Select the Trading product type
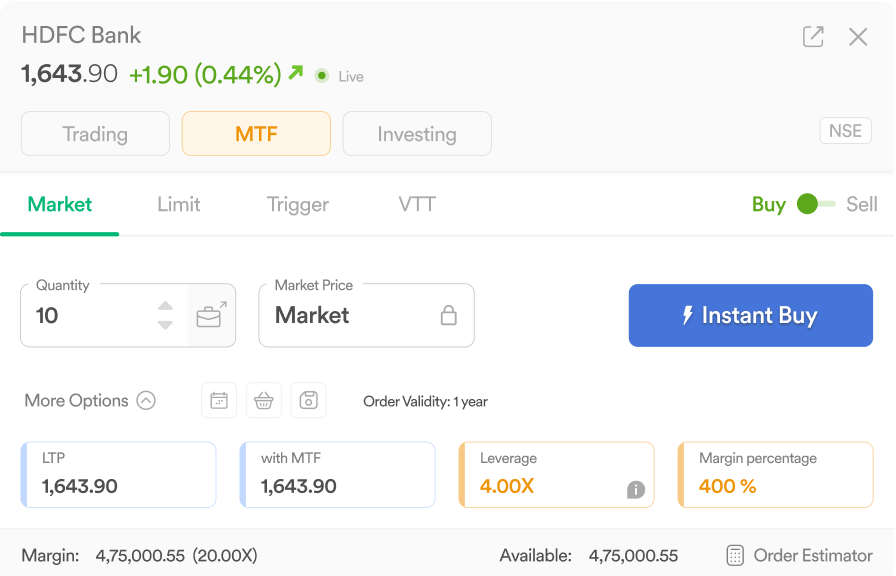Image resolution: width=896 pixels, height=576 pixels. click(x=95, y=134)
